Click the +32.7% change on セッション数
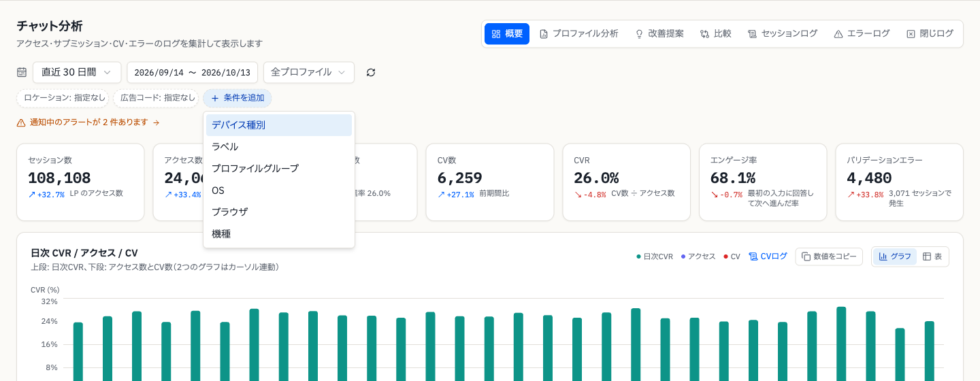980x381 pixels. tap(46, 195)
